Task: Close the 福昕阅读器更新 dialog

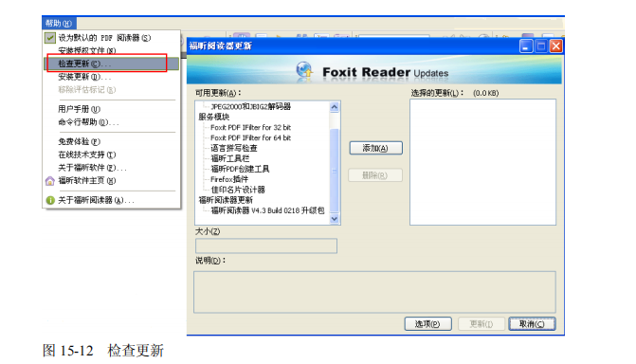Action: click(x=556, y=45)
